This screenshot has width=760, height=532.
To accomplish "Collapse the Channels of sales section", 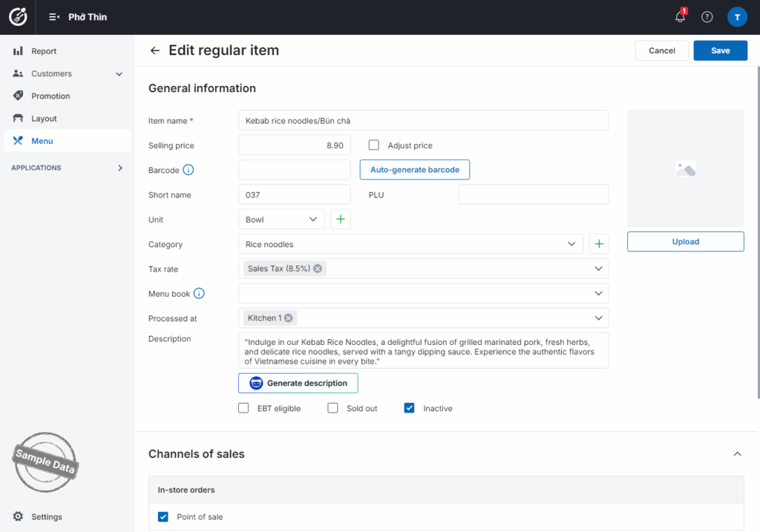I will [737, 454].
